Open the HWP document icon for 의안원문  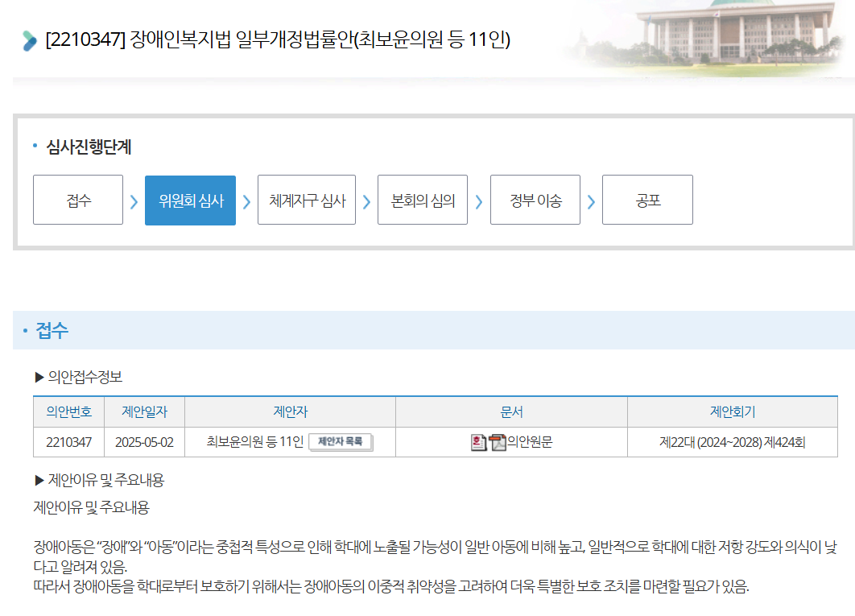tap(478, 442)
